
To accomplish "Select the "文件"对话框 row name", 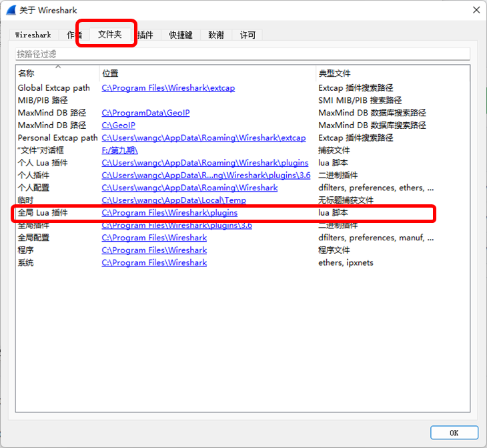I will point(41,150).
